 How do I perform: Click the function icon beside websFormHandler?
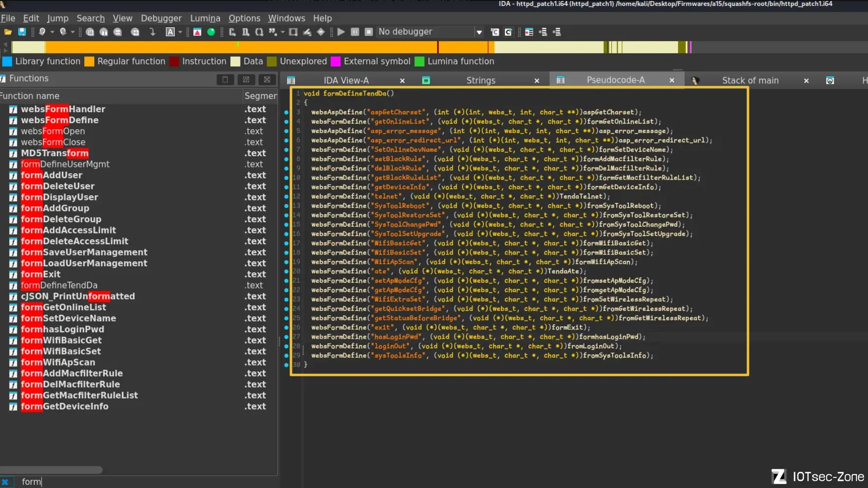(x=13, y=109)
